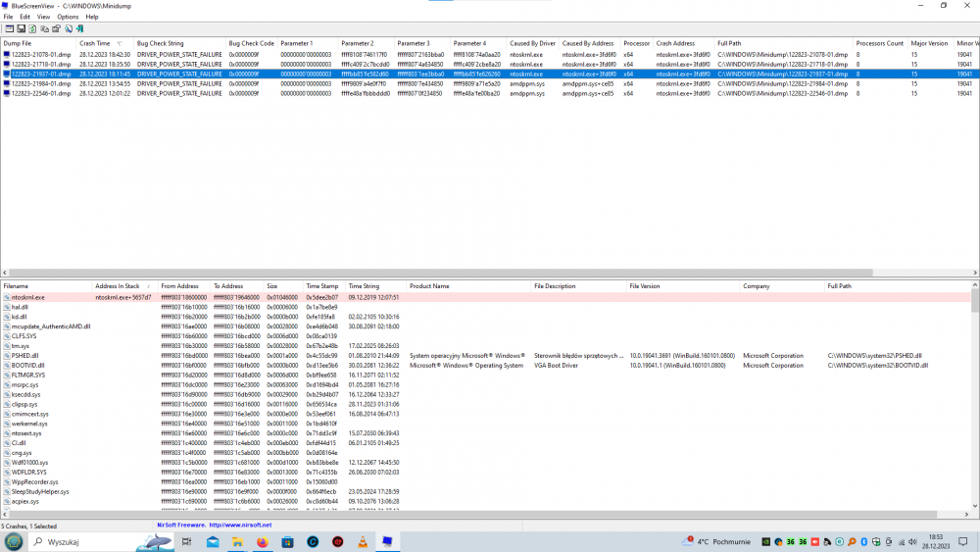Select the ntoskrnl.exe driver row

coord(29,297)
